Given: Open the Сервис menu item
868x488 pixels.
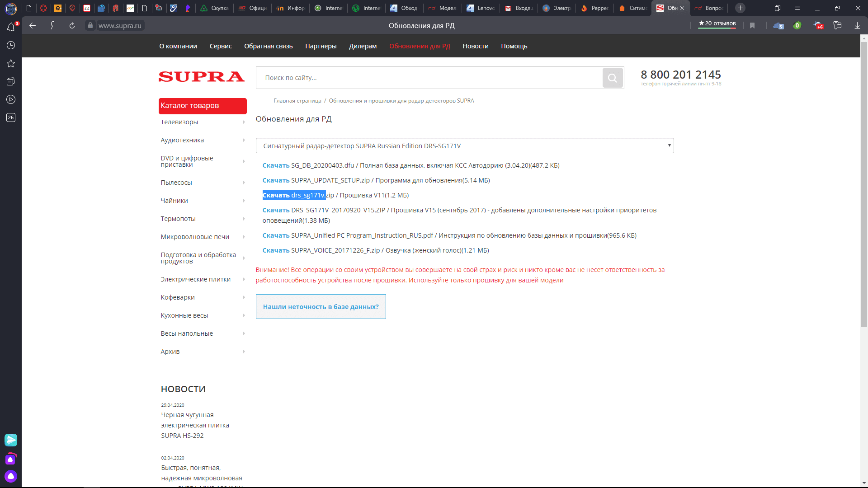Looking at the screenshot, I should click(221, 46).
